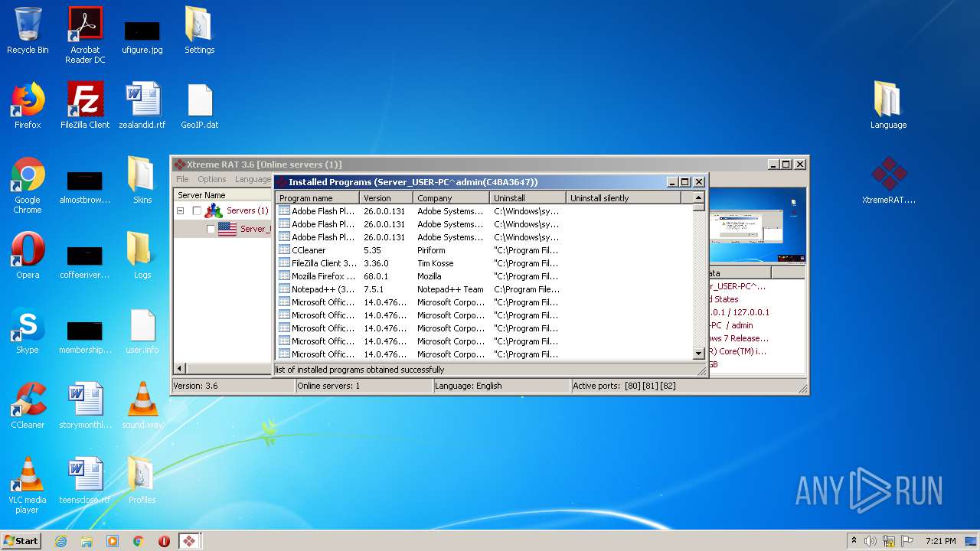The width and height of the screenshot is (980, 551).
Task: Click the Servers group icon in tree
Action: 214,210
